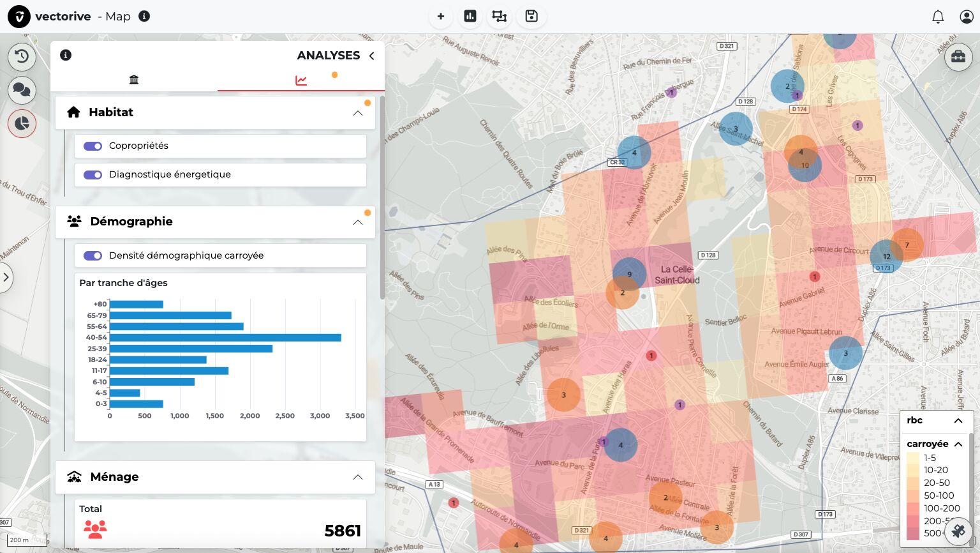Toggle the Copropriétés layer switch
The width and height of the screenshot is (980, 553).
click(93, 146)
